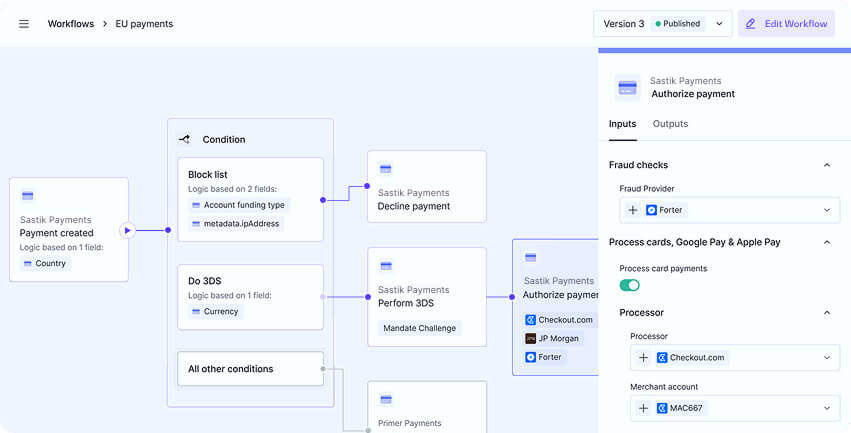Click the Authorize payment input connector dot
Viewport: 851px width, 433px height.
click(x=512, y=297)
